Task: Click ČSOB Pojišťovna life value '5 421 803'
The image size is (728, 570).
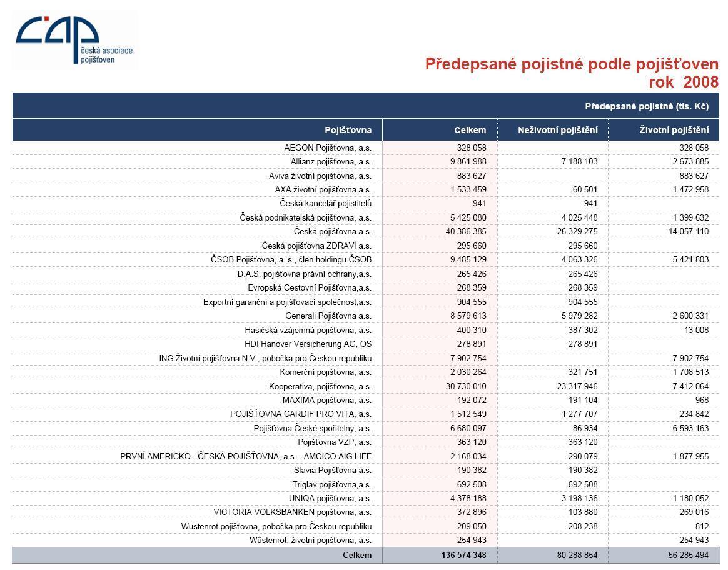Action: tap(691, 260)
